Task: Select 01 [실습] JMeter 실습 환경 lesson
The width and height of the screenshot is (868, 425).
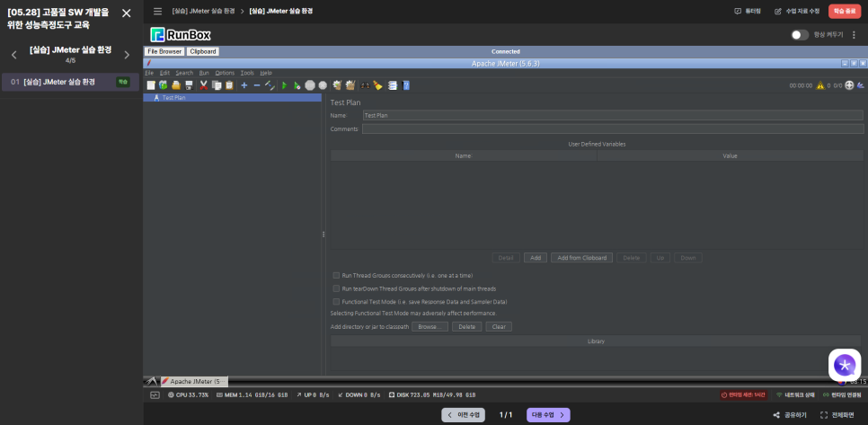Action: click(x=70, y=82)
